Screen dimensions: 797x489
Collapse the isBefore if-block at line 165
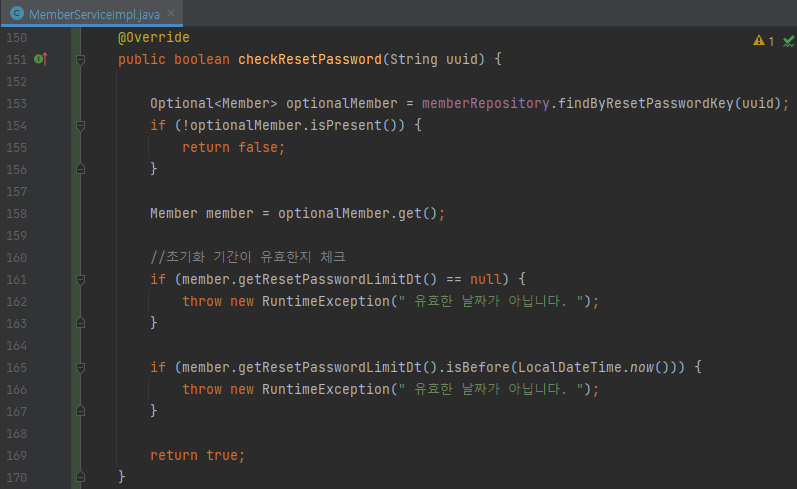pos(80,368)
